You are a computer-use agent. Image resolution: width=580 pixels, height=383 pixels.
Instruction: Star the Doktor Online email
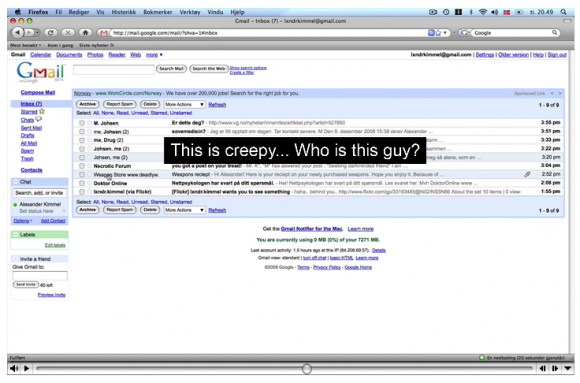(x=89, y=183)
